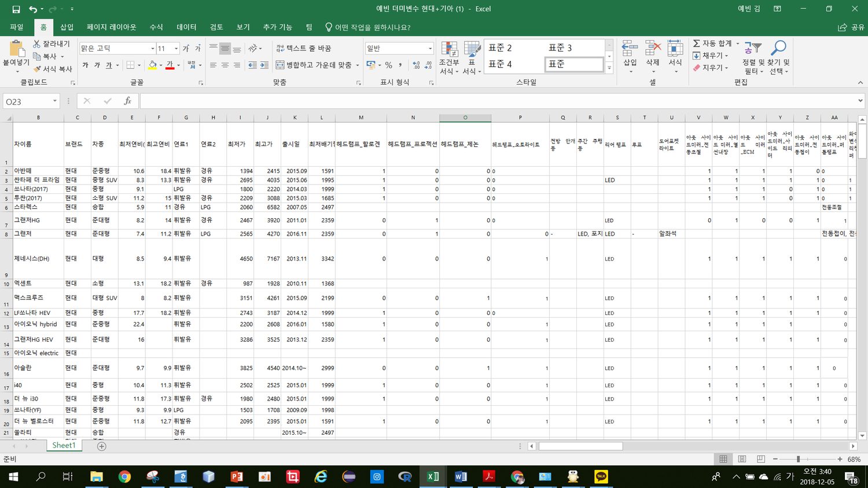The width and height of the screenshot is (868, 488).
Task: Open File Explorer from the taskbar
Action: pyautogui.click(x=96, y=476)
